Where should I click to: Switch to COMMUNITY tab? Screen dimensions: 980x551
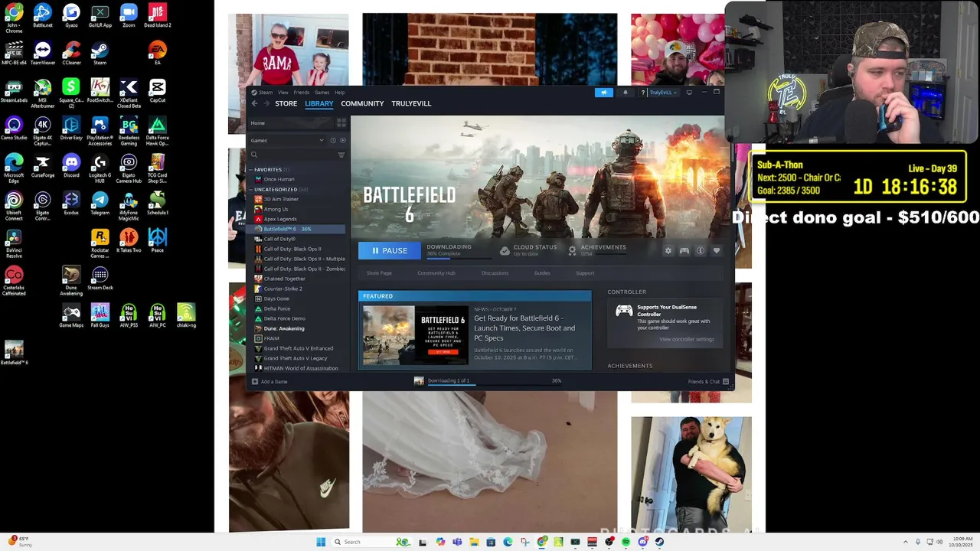(x=362, y=103)
